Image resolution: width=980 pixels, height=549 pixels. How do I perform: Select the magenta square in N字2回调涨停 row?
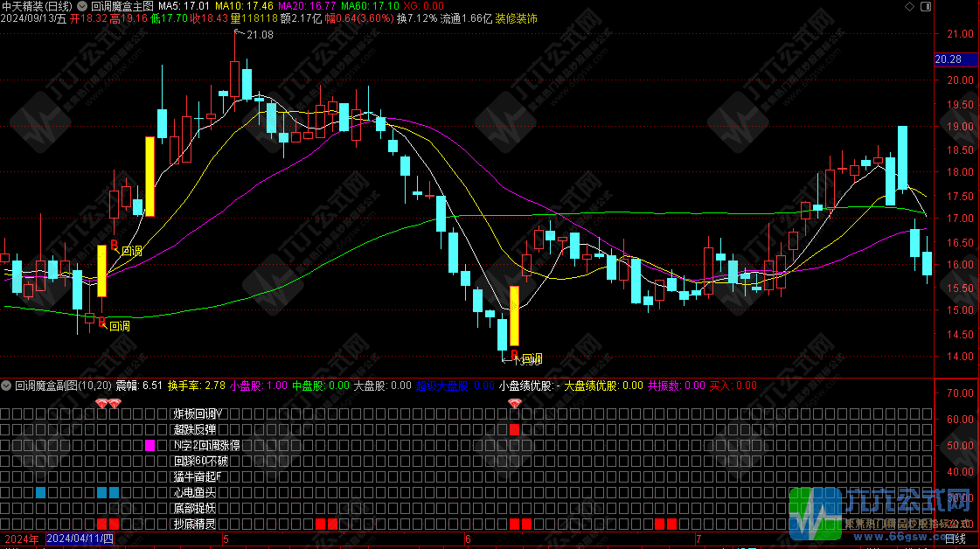(149, 445)
